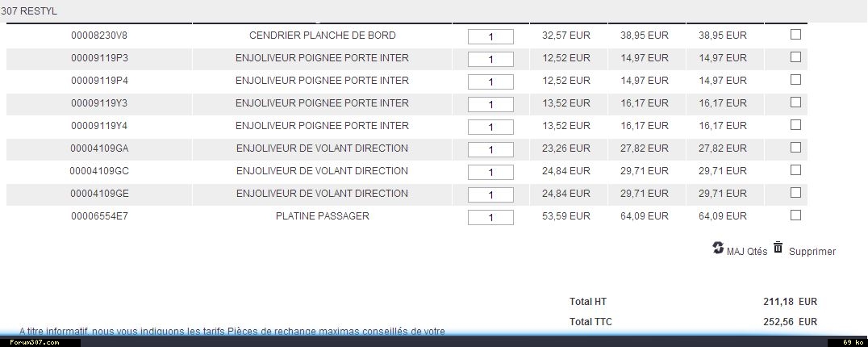The image size is (868, 347).
Task: Check the box for part 00009119P4
Action: [795, 80]
